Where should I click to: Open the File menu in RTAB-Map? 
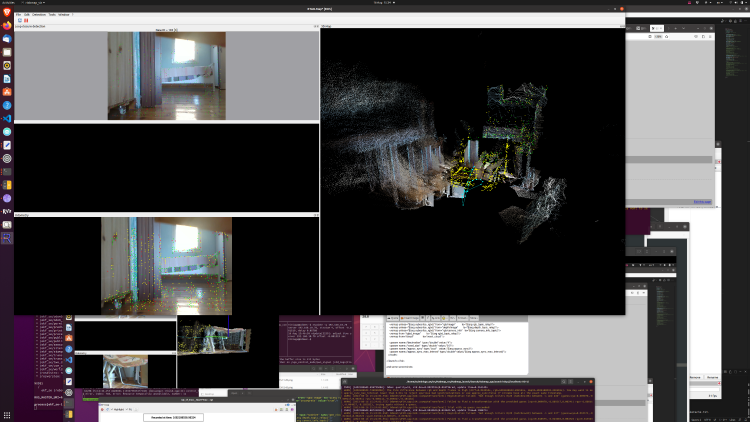pos(18,15)
